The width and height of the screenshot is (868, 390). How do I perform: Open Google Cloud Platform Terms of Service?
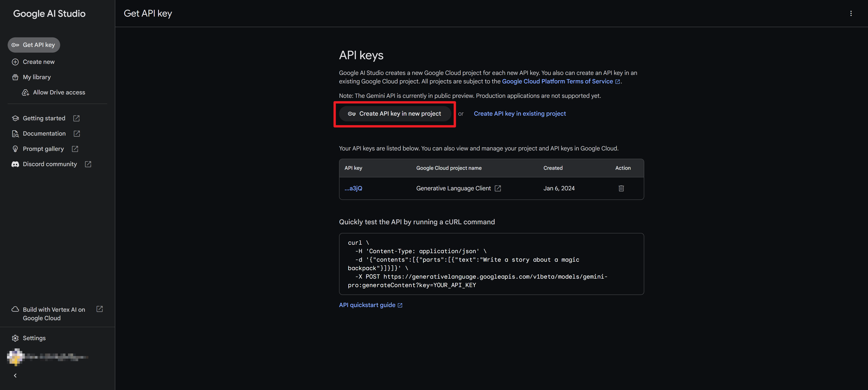pyautogui.click(x=557, y=81)
